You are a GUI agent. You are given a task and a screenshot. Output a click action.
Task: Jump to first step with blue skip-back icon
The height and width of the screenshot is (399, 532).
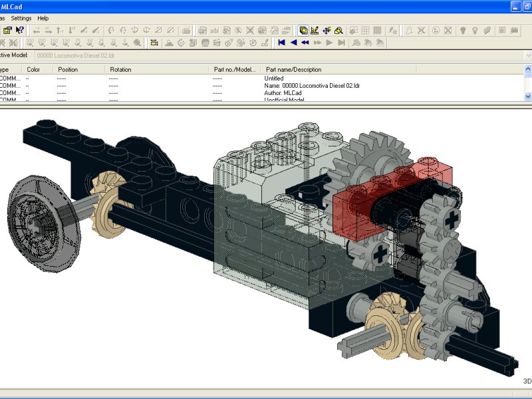(281, 43)
